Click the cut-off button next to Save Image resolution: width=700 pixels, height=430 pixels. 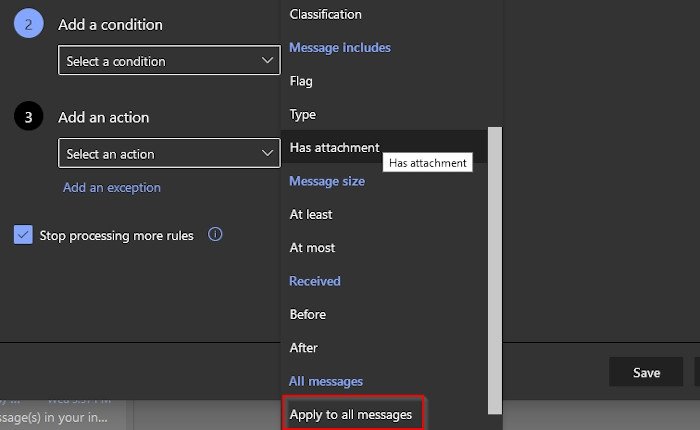coord(696,372)
